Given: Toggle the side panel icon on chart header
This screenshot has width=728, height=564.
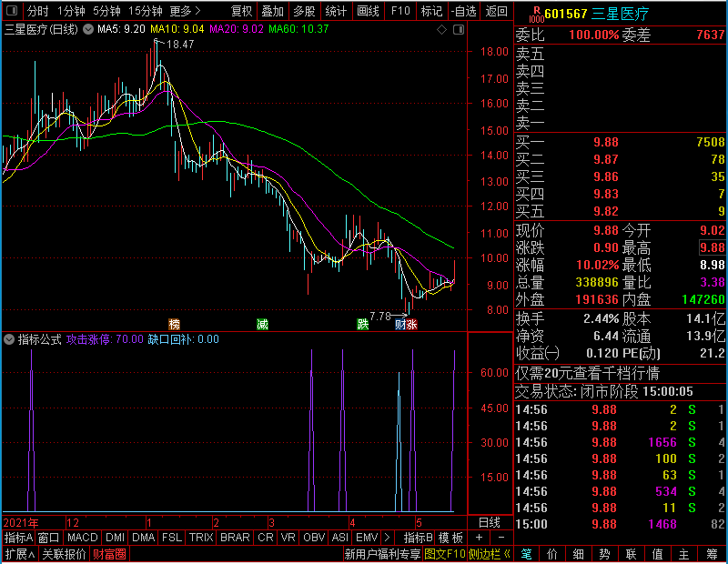Looking at the screenshot, I should tap(459, 30).
